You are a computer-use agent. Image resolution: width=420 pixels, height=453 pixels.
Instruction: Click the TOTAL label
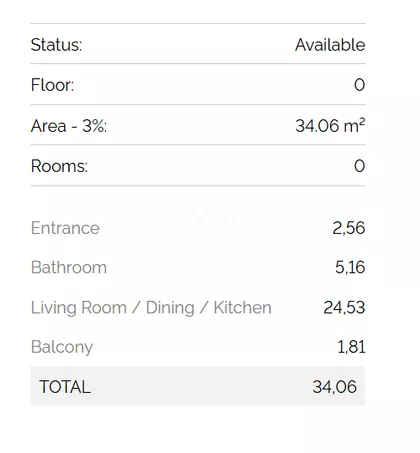pos(65,387)
